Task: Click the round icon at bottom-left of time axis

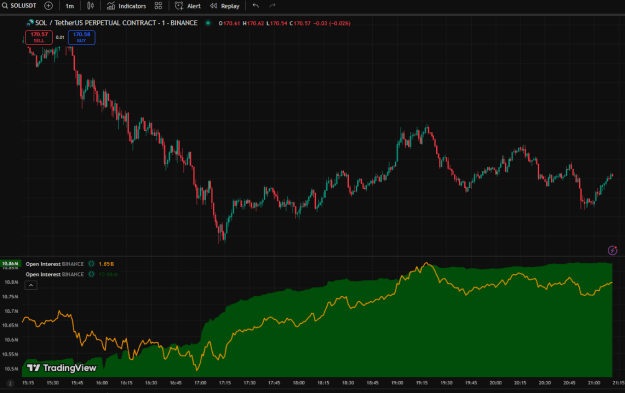Action: 10,383
